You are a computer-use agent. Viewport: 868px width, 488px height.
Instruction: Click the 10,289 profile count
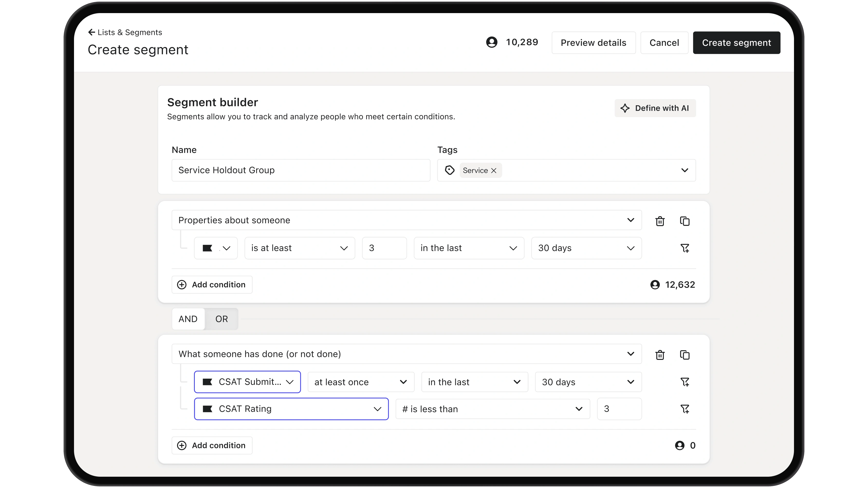522,42
